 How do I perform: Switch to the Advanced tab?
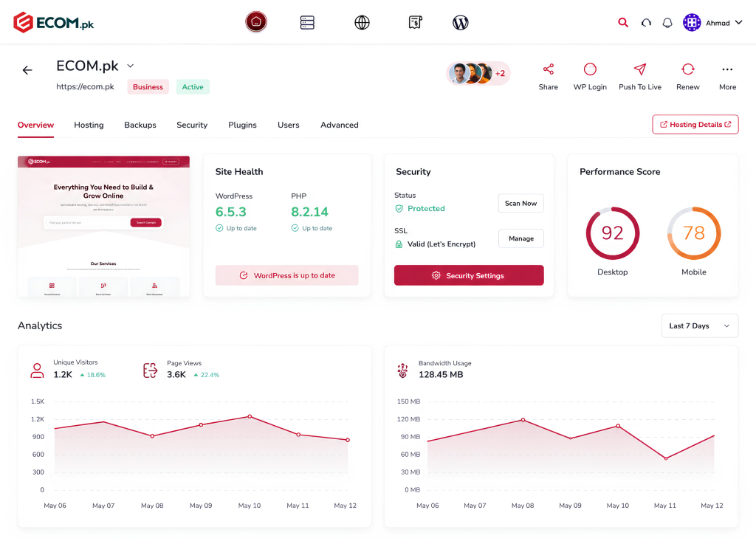(x=340, y=125)
